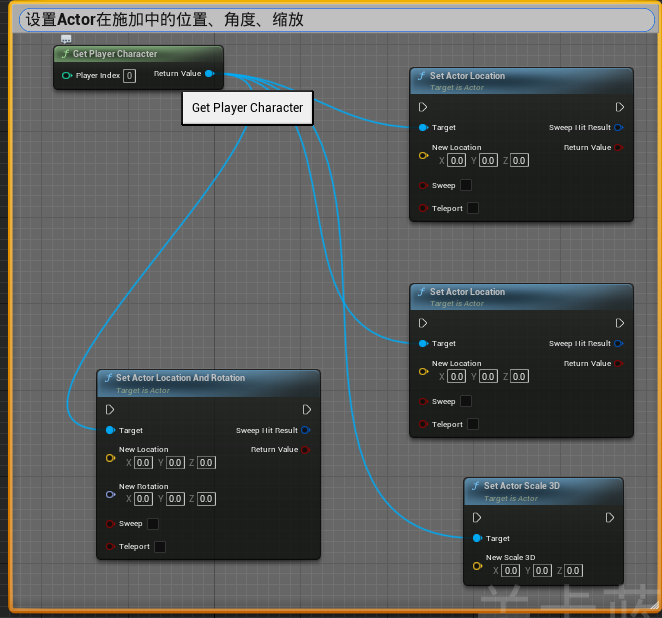Select the New Rotation pin
The height and width of the screenshot is (618, 662).
110,493
